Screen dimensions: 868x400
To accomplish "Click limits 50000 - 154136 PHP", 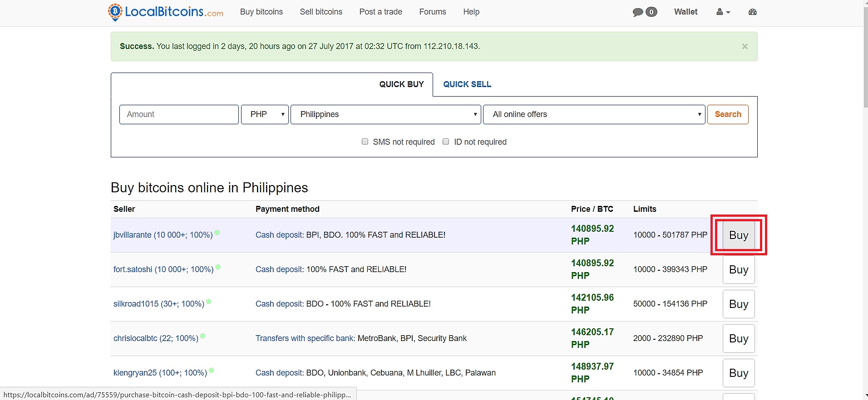I will tap(670, 304).
